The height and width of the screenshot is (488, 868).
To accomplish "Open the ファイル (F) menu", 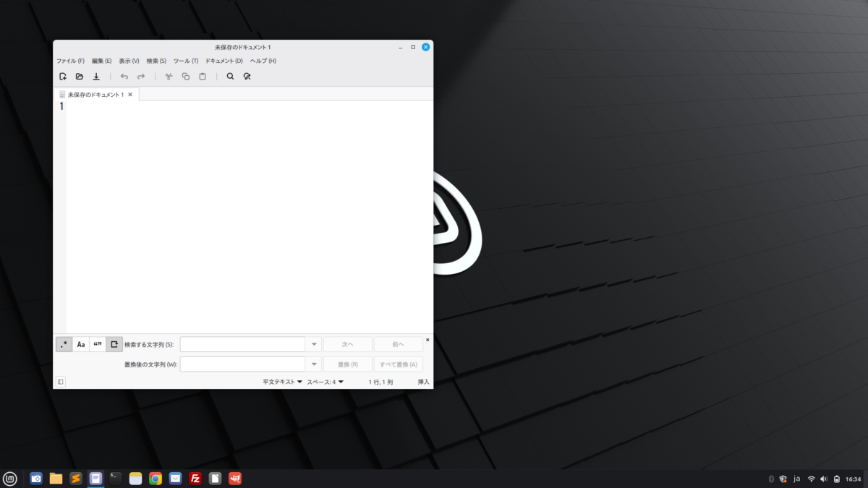I will (70, 61).
